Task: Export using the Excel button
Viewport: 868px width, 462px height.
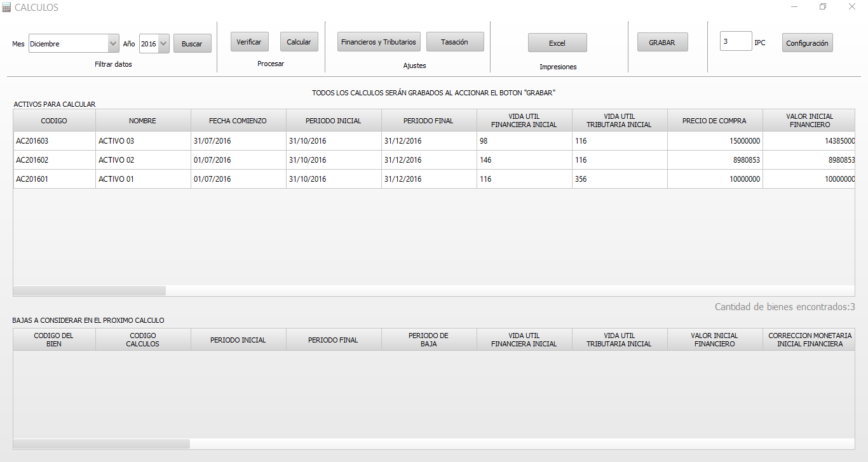Action: tap(557, 43)
